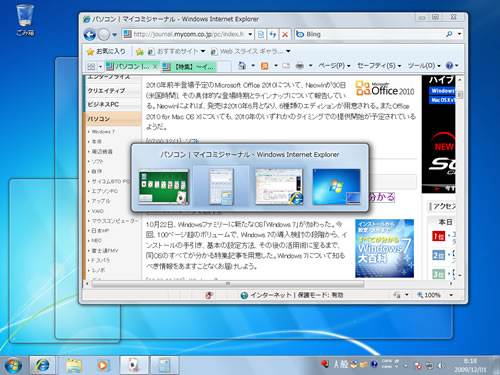Open the ページ(P) menu
The image size is (500, 375).
(334, 66)
